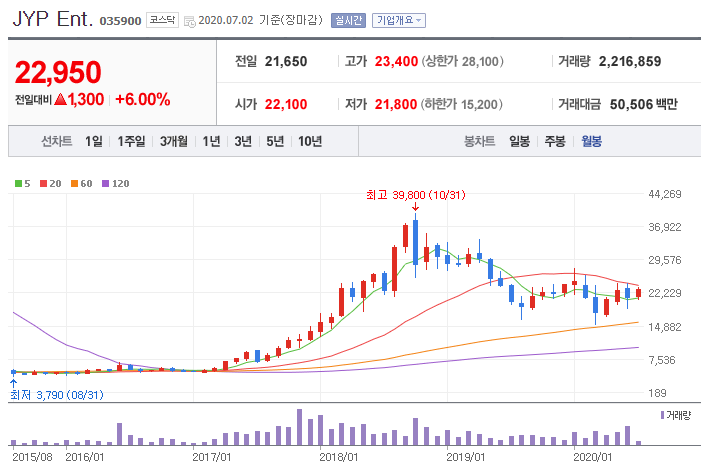
Task: Select the 1년 line chart tab
Action: [x=211, y=141]
